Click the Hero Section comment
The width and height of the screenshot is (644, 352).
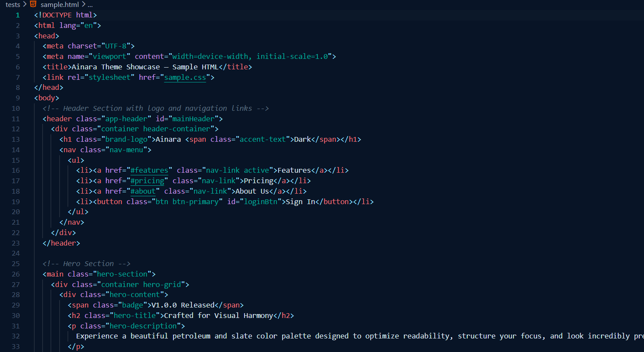[87, 263]
